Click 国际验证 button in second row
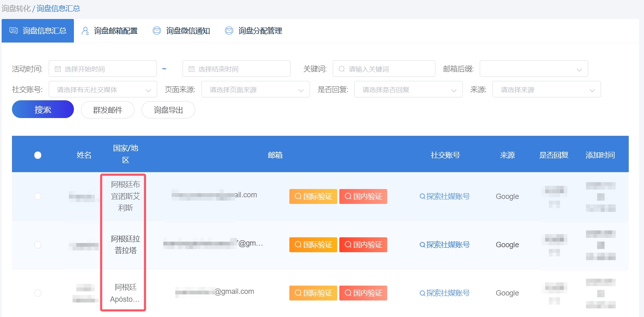This screenshot has height=317, width=644. pos(313,245)
